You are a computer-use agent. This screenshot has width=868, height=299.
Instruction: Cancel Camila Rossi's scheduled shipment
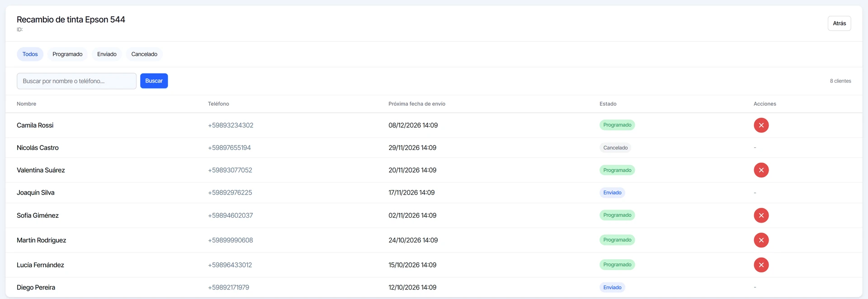(x=761, y=125)
